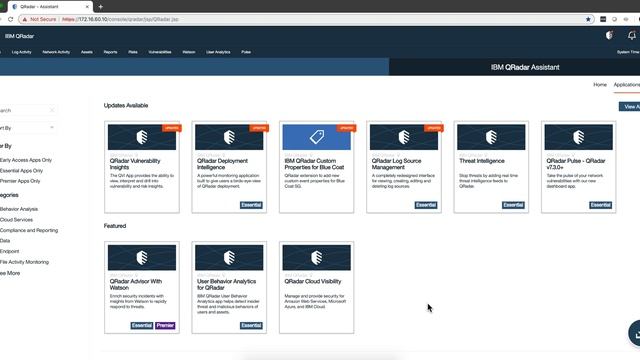Click System Time in the header

click(x=628, y=52)
